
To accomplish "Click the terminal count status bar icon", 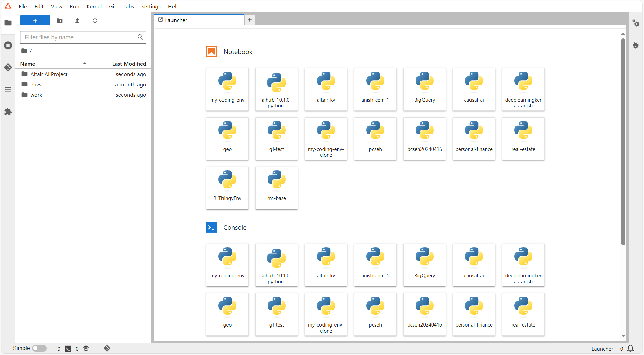I will 68,349.
